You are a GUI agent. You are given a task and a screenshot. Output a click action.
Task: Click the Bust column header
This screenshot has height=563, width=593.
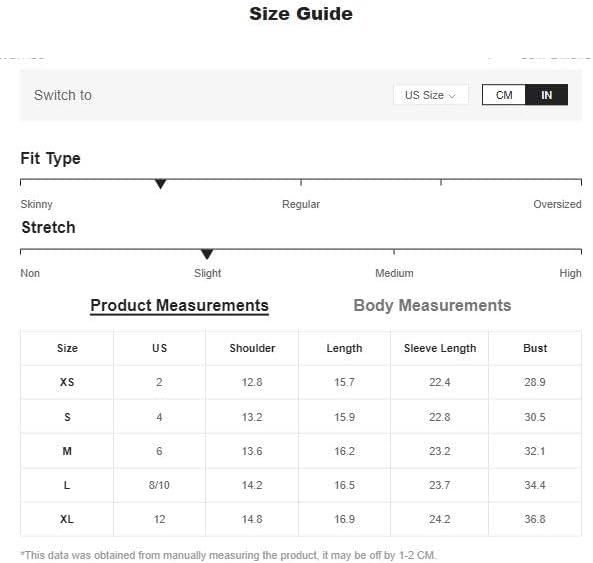(535, 348)
